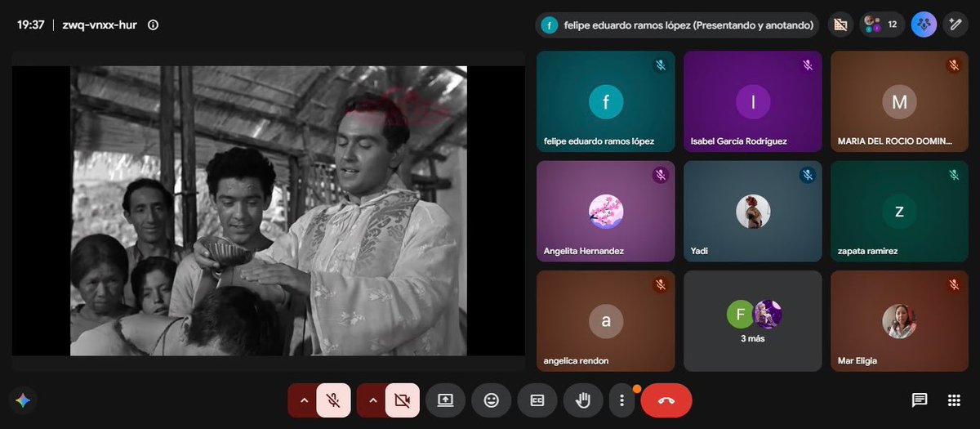Open Gemini sparkle icon at bottom left
The height and width of the screenshot is (429, 980).
(x=23, y=400)
